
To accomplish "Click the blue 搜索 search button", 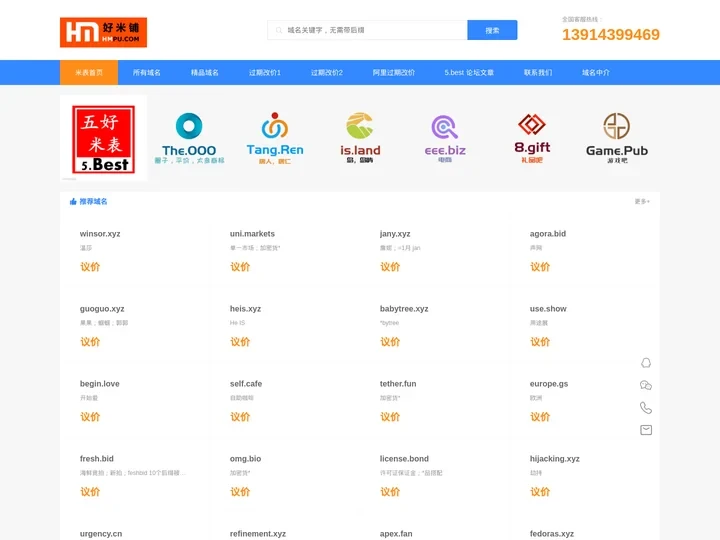I will [x=492, y=30].
